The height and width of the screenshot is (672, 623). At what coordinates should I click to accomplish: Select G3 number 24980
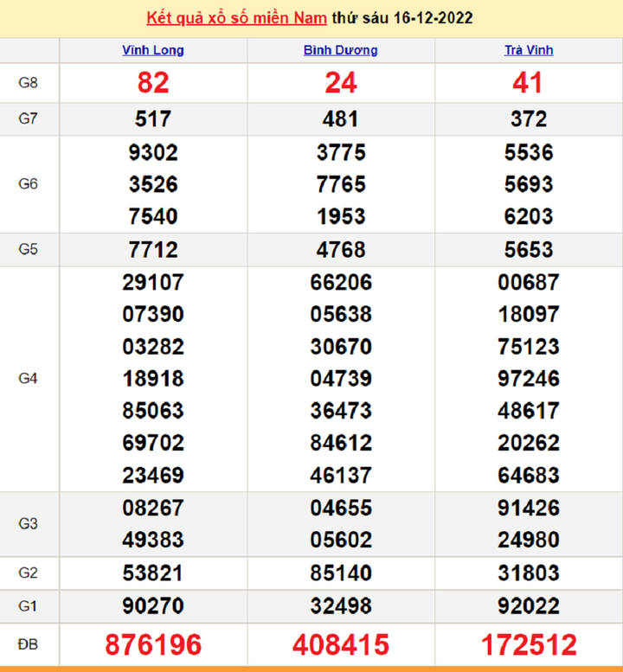529,540
